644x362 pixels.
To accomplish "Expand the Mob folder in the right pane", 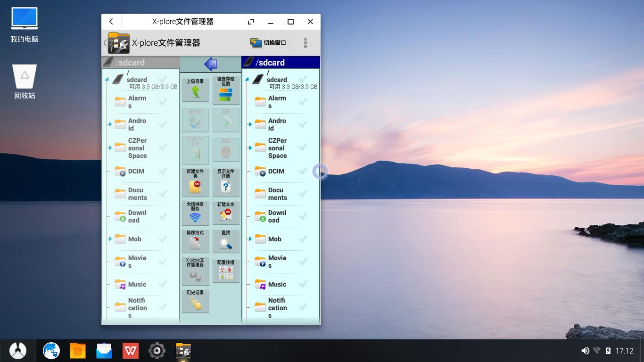I will coord(249,239).
